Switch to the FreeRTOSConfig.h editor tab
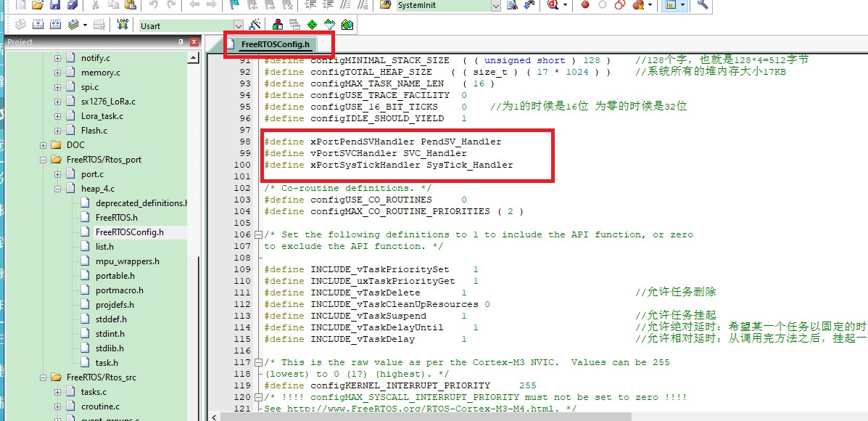Screen dimensions: 868x421 (275, 45)
